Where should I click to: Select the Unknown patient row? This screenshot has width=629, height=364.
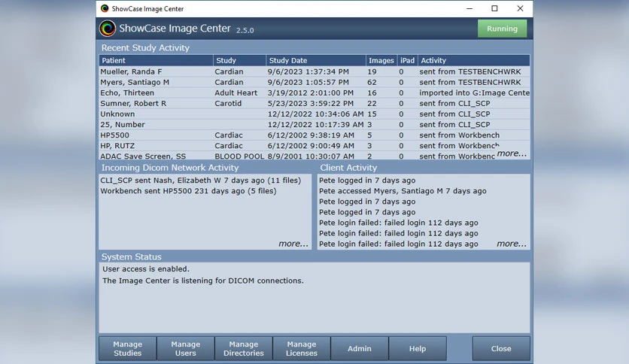click(x=314, y=114)
